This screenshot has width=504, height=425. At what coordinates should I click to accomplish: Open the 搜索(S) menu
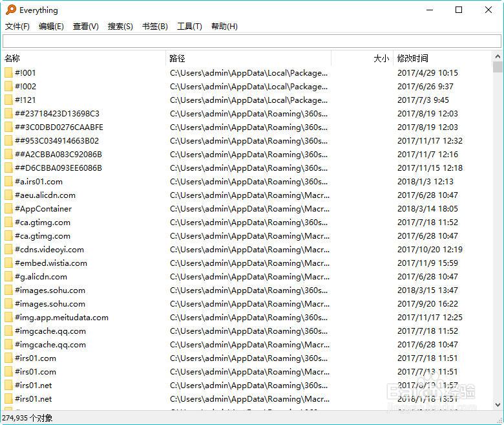(120, 27)
